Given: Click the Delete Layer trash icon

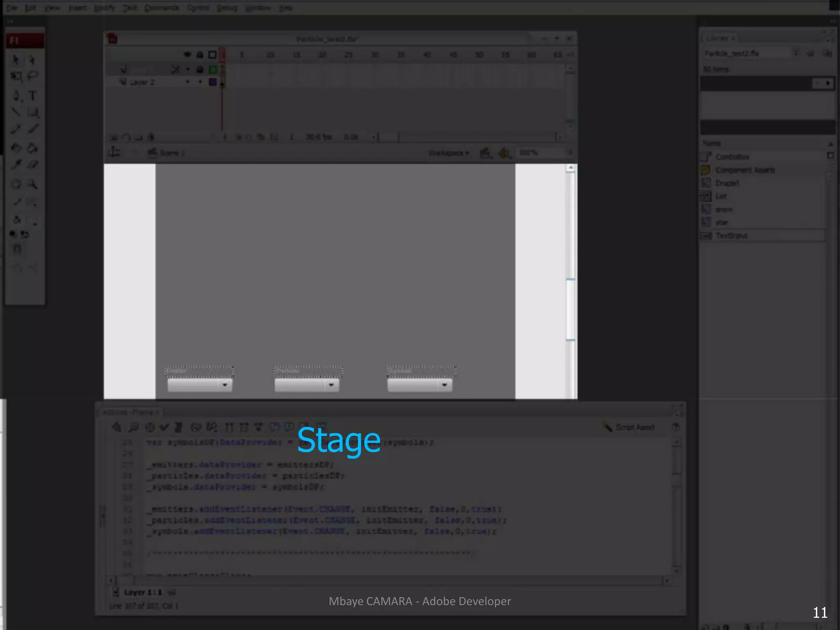Looking at the screenshot, I should pyautogui.click(x=151, y=137).
